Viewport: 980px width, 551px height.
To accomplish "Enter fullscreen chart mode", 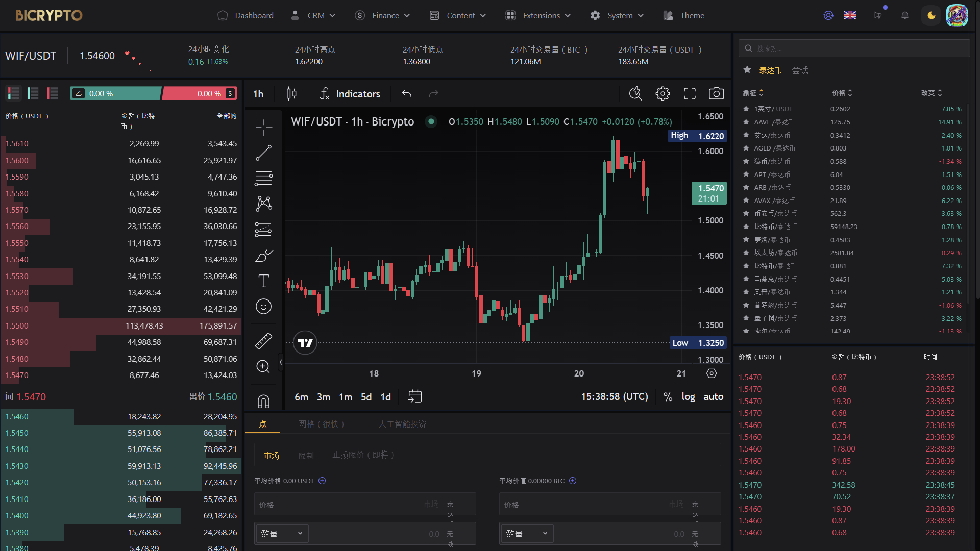I will point(690,94).
